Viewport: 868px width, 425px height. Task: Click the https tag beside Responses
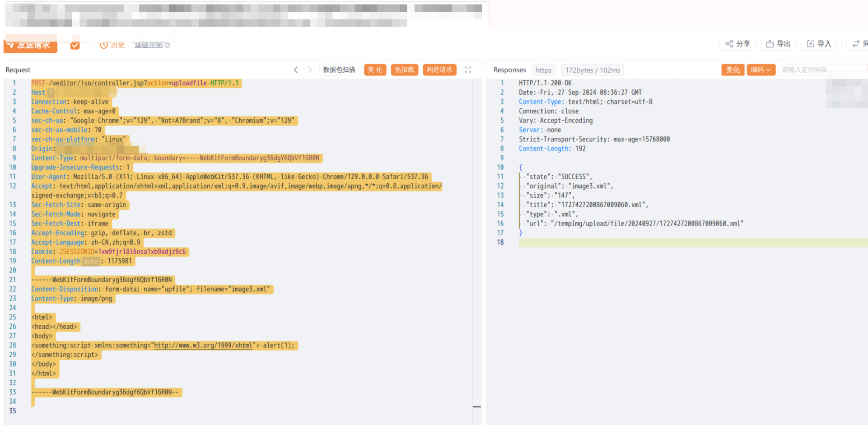pyautogui.click(x=543, y=70)
